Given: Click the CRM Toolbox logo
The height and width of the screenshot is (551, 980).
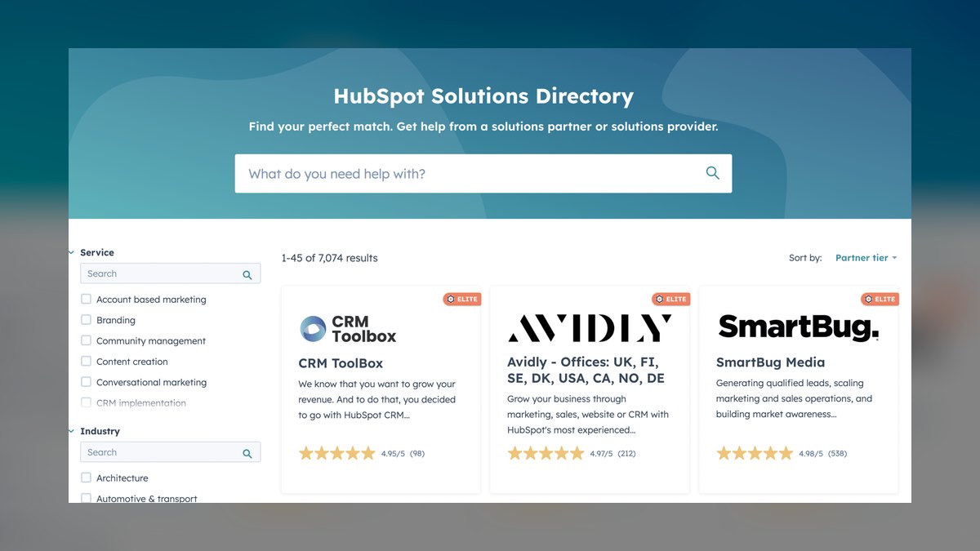Looking at the screenshot, I should pos(348,329).
